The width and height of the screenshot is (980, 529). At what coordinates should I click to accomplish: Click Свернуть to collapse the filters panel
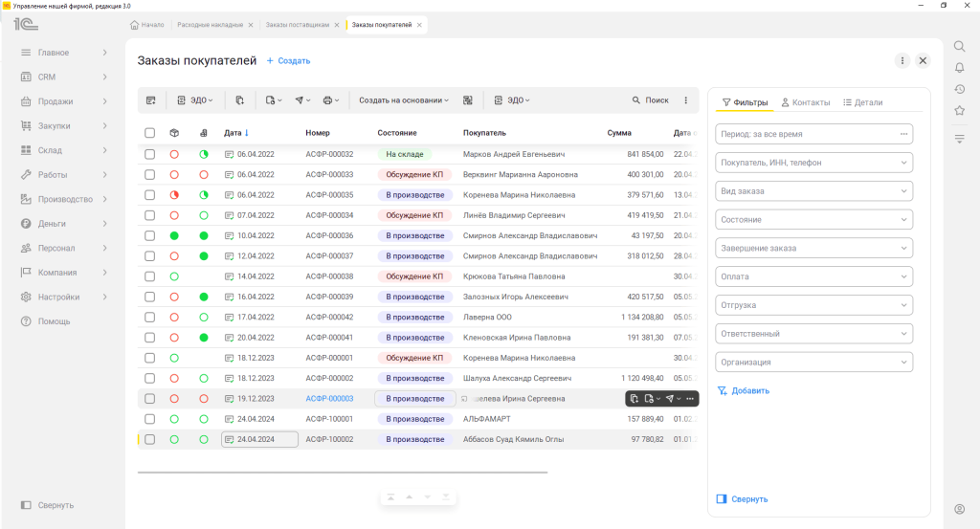click(743, 499)
